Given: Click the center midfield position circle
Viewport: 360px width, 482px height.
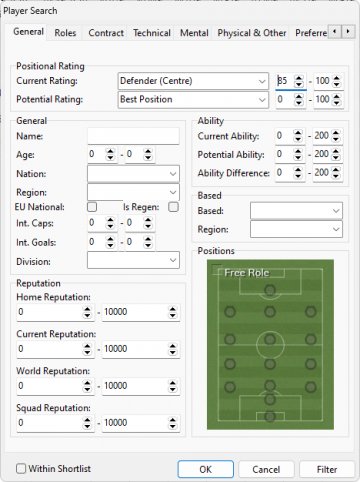Looking at the screenshot, I should (270, 339).
